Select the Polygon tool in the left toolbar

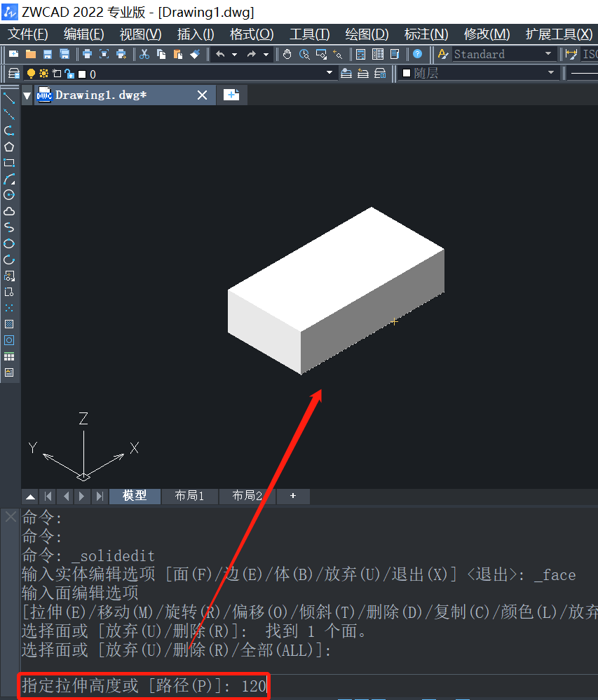click(9, 147)
